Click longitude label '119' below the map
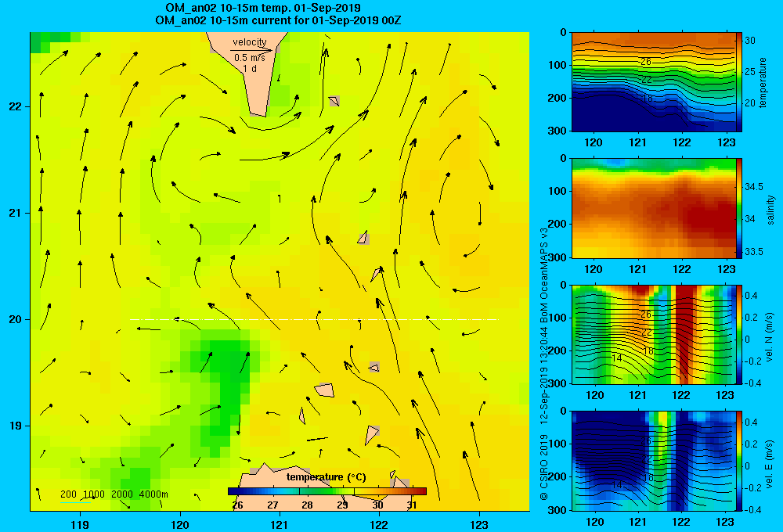Image resolution: width=783 pixels, height=532 pixels. click(x=80, y=524)
